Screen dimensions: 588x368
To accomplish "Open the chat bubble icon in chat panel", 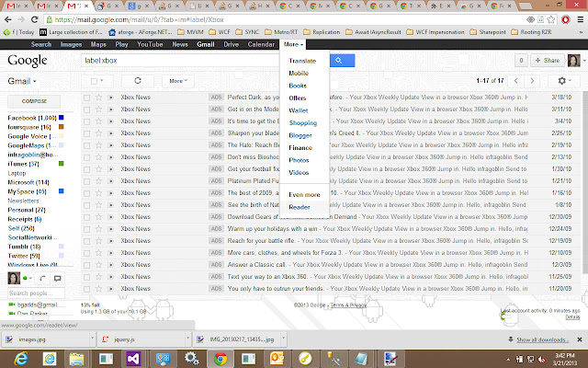I will tap(57, 278).
